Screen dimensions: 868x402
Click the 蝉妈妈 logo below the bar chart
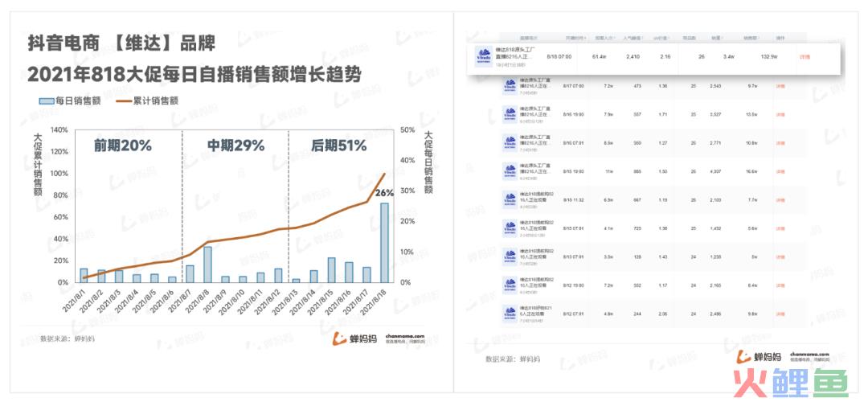(x=356, y=338)
